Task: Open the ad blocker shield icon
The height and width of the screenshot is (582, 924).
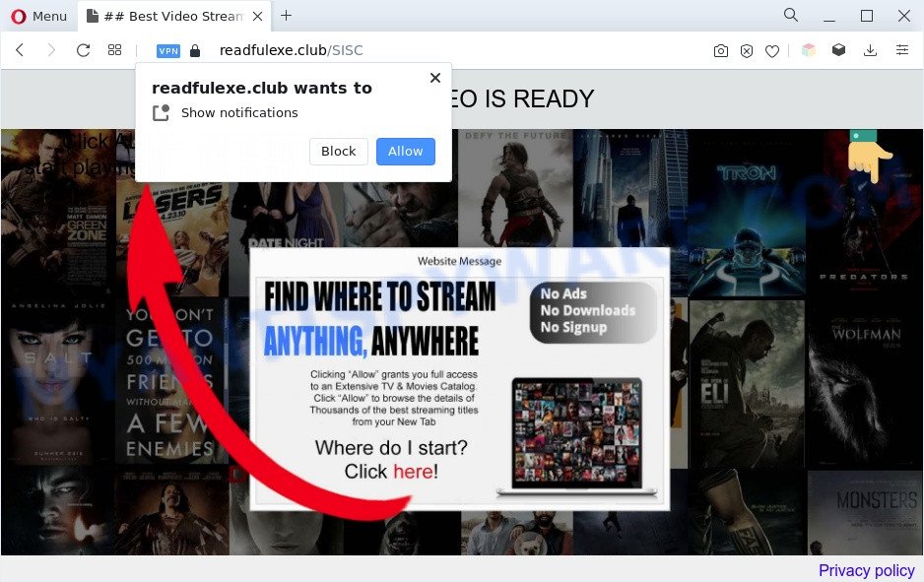Action: pyautogui.click(x=747, y=51)
